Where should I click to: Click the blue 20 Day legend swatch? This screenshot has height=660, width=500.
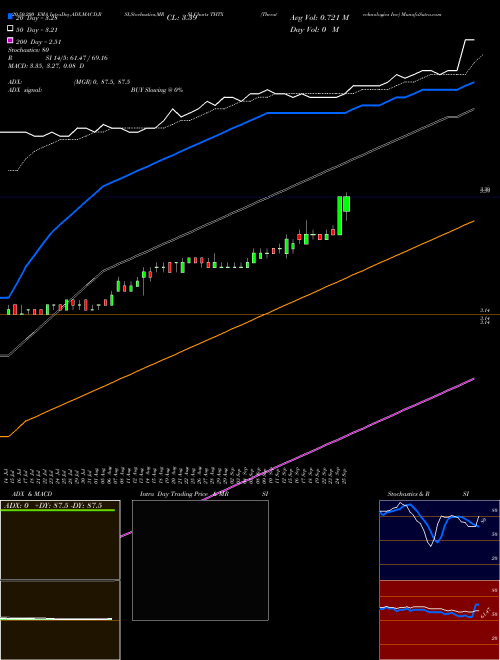tap(10, 17)
